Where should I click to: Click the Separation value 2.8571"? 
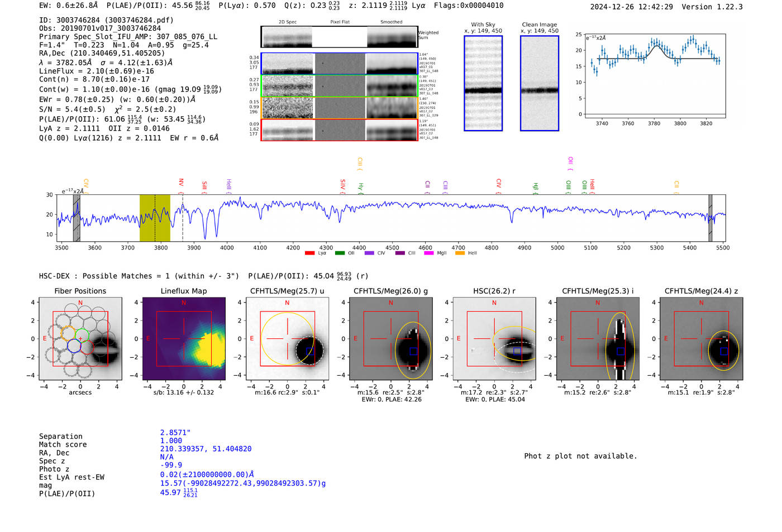pos(175,433)
